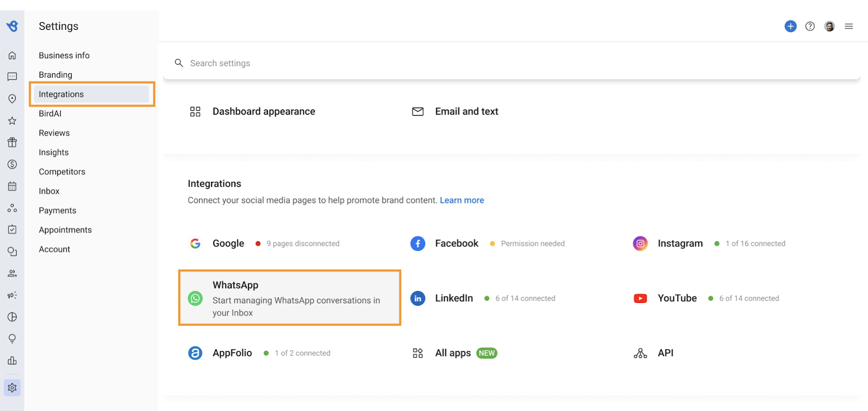
Task: Open the settings gear sidebar icon
Action: click(x=12, y=388)
